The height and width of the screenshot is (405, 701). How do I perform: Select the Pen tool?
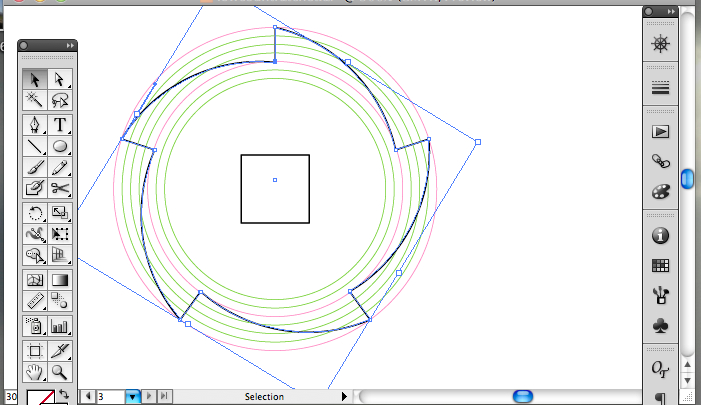pyautogui.click(x=35, y=125)
